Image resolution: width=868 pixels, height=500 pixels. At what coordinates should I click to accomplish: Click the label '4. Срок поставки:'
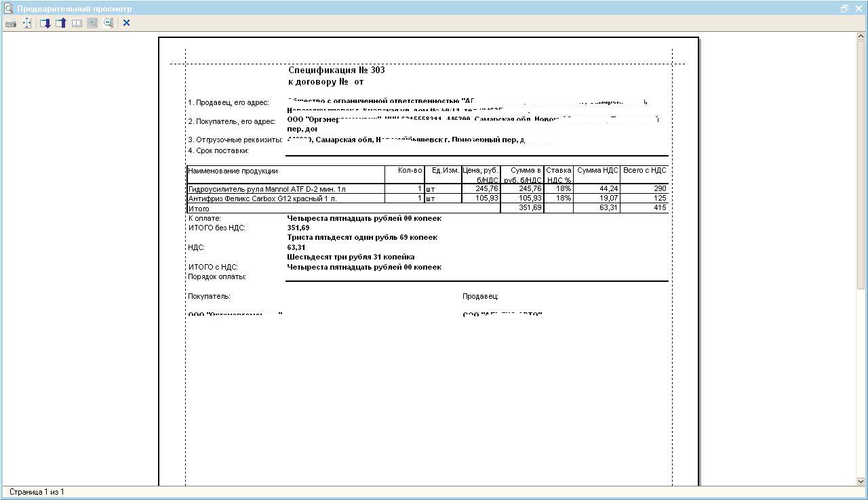pyautogui.click(x=218, y=151)
